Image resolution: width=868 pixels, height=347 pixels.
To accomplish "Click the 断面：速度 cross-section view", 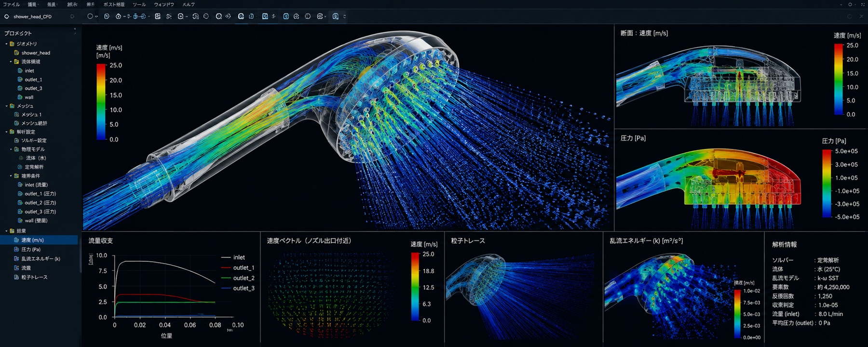I will 709,85.
